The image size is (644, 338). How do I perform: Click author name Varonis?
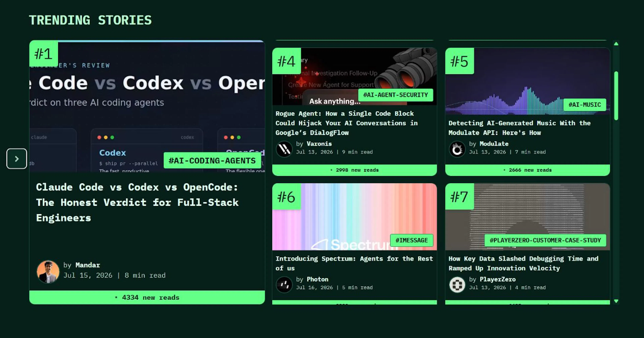tap(319, 144)
